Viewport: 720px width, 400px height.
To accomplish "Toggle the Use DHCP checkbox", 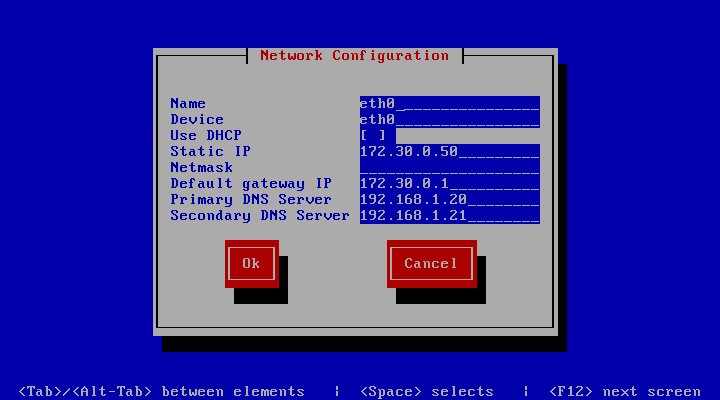I will [373, 135].
